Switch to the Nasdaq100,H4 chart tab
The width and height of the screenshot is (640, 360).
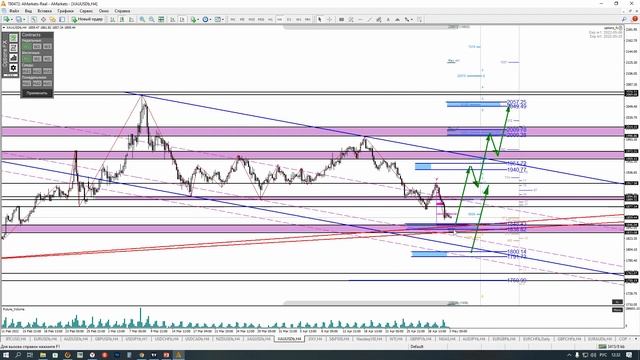[x=369, y=339]
